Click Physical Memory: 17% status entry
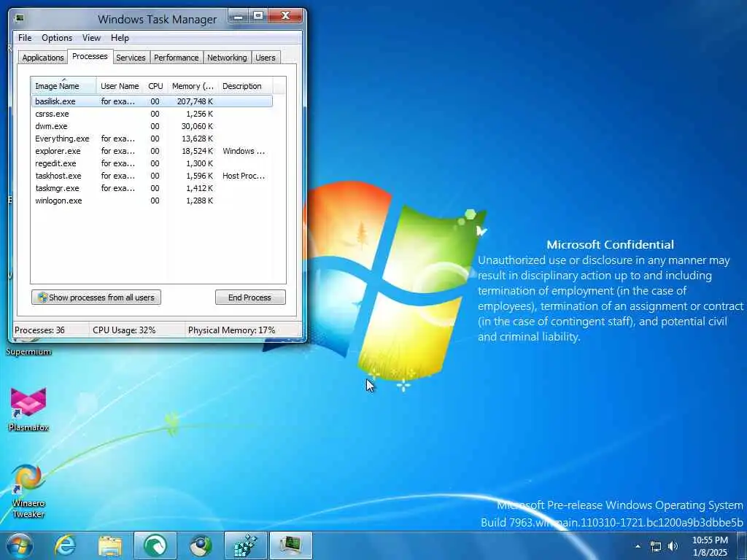The width and height of the screenshot is (747, 560). (x=231, y=330)
